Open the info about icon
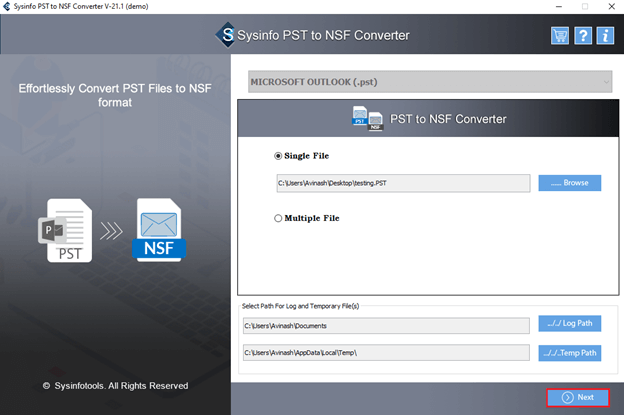This screenshot has height=415, width=624. tap(605, 36)
